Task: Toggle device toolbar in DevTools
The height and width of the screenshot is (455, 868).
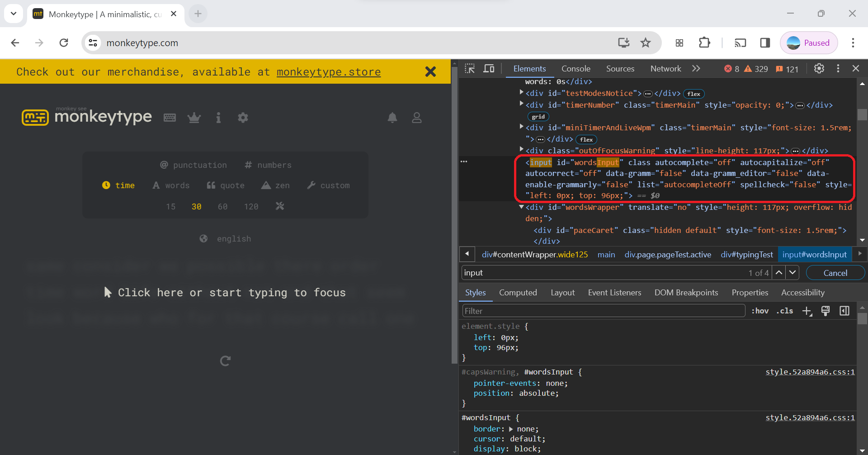Action: tap(489, 68)
